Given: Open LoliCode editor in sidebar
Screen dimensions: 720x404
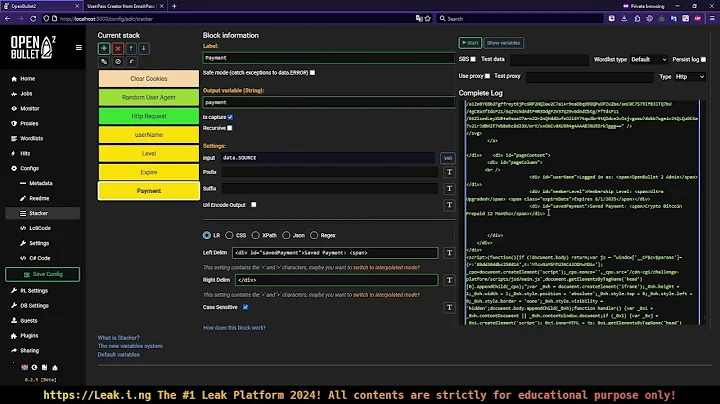Looking at the screenshot, I should [x=42, y=228].
